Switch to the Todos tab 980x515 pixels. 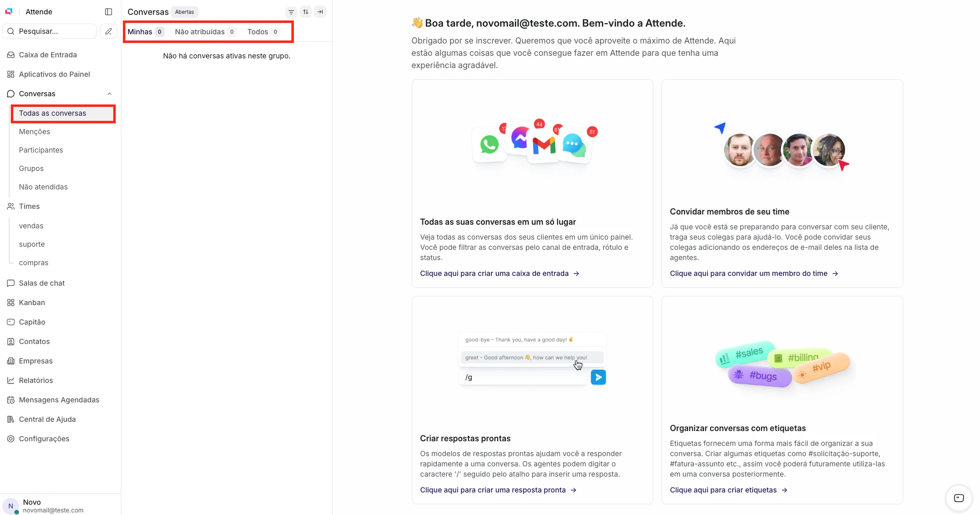click(x=264, y=32)
